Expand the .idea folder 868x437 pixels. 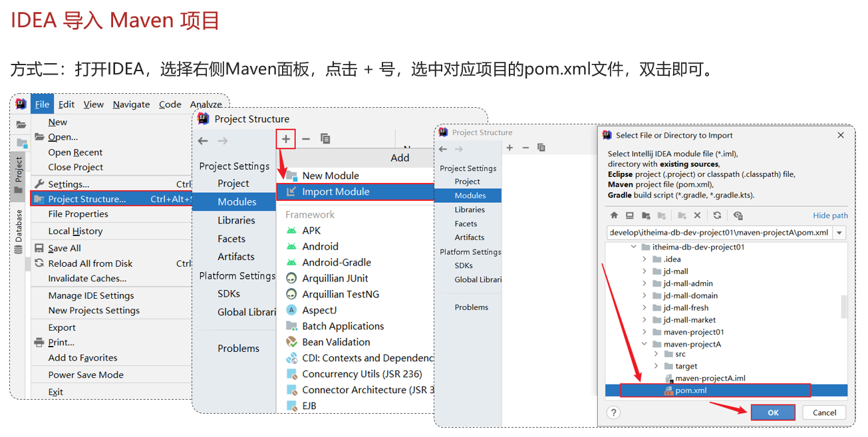click(645, 259)
